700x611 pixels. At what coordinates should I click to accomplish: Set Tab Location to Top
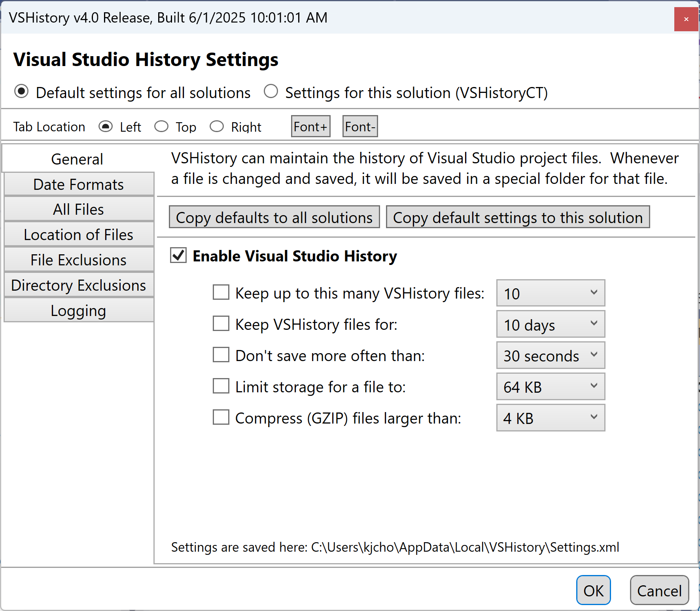tap(161, 126)
